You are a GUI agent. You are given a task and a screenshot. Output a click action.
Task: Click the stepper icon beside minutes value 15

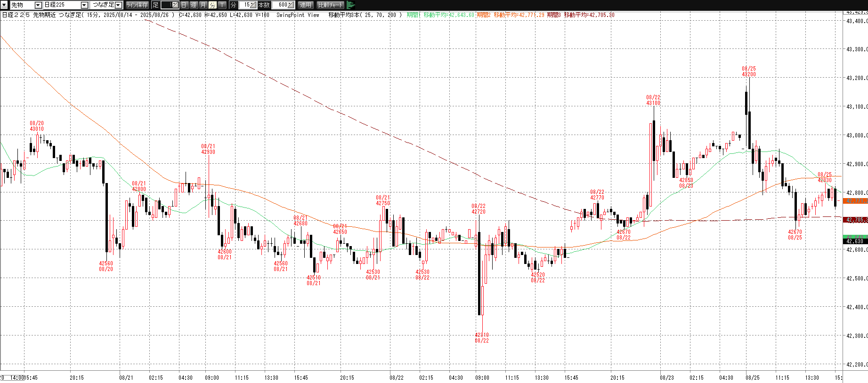pyautogui.click(x=253, y=5)
